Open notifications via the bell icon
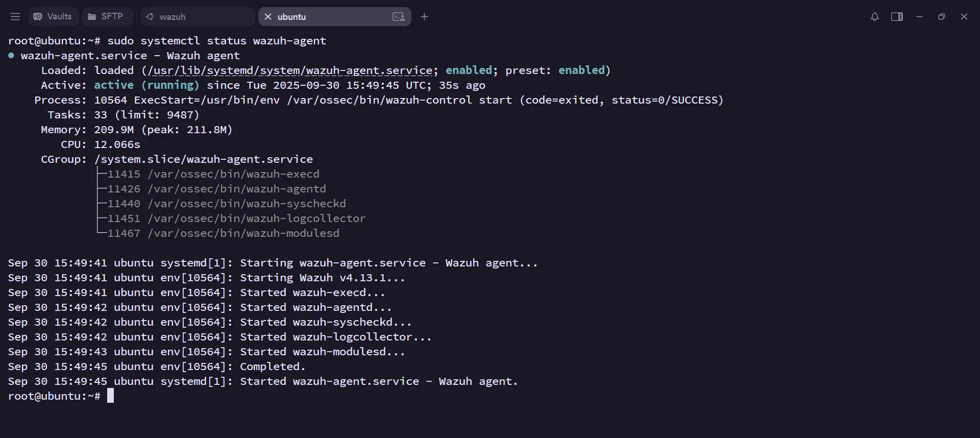The width and height of the screenshot is (980, 438). coord(875,16)
